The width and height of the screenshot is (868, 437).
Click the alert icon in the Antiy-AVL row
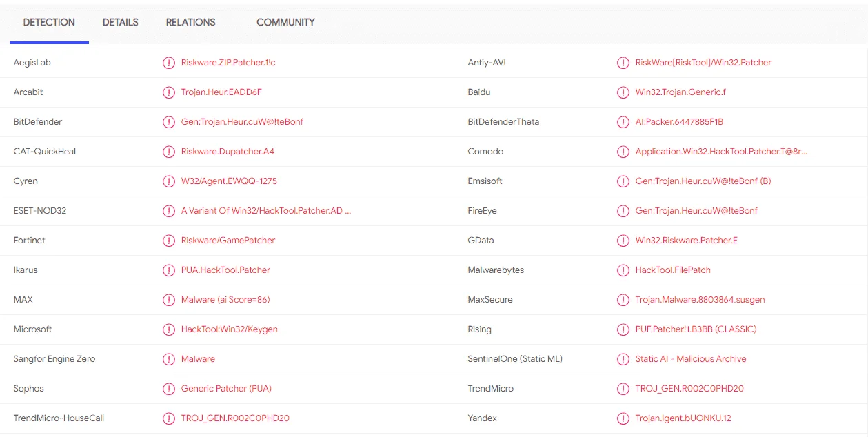pos(623,63)
